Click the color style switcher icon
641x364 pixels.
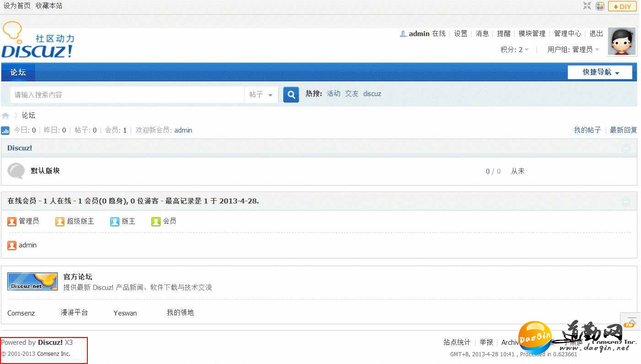[600, 6]
